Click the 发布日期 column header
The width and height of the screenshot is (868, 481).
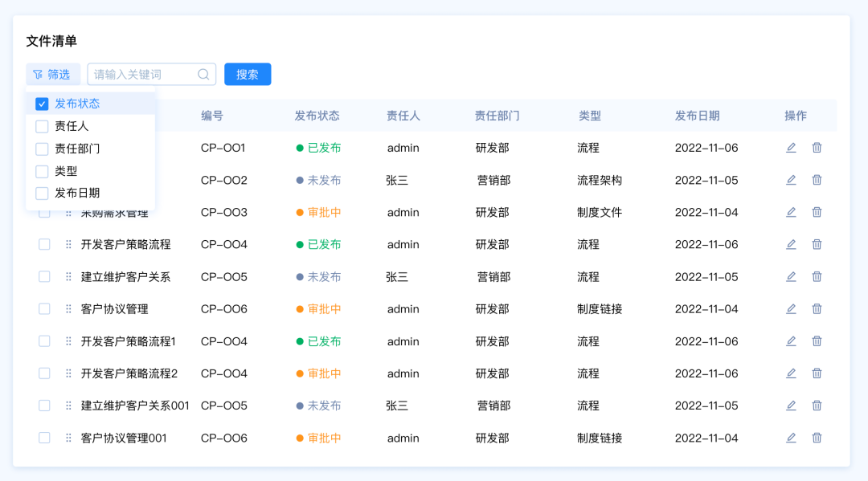coord(697,116)
